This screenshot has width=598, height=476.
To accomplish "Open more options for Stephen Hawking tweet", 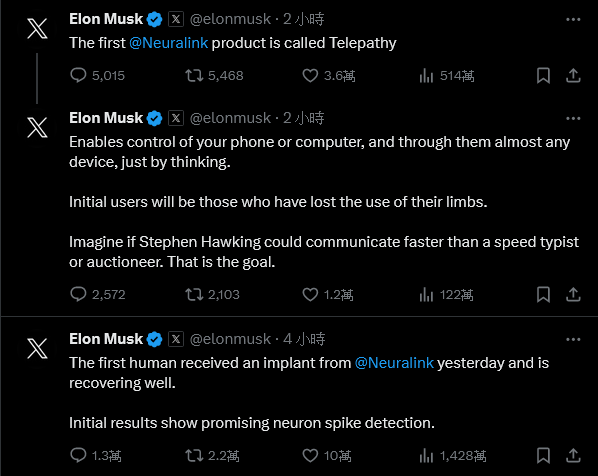I will [573, 119].
